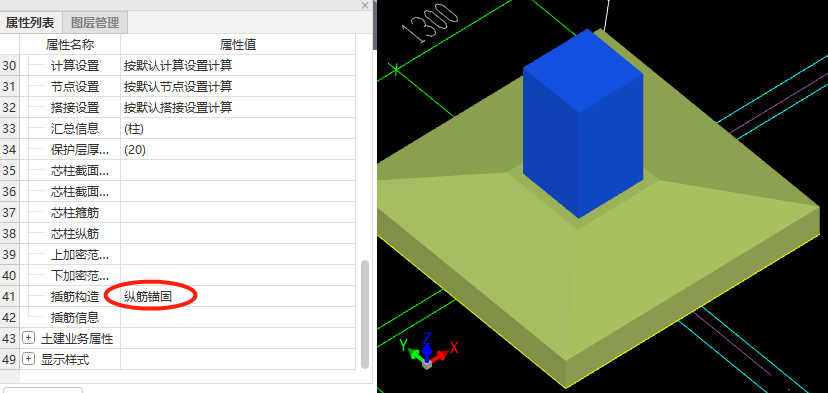The height and width of the screenshot is (393, 828).
Task: Select the 插筋信息 value field
Action: click(238, 317)
